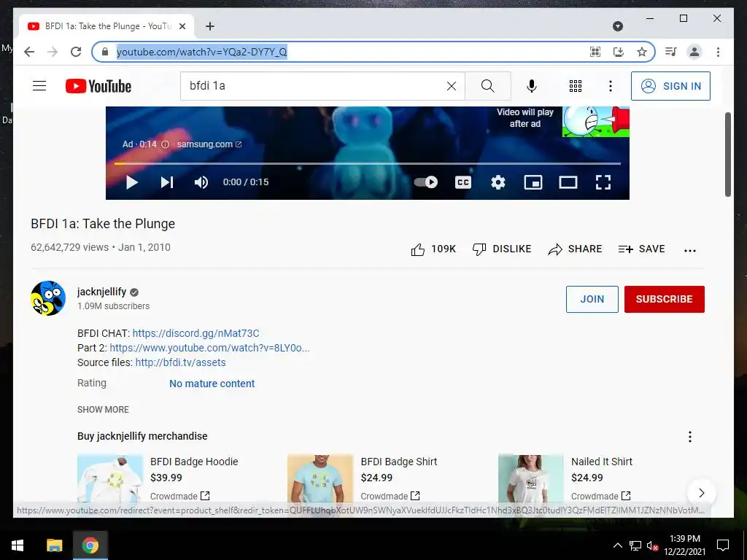This screenshot has width=747, height=560.
Task: Click the SIGN IN button
Action: point(670,86)
